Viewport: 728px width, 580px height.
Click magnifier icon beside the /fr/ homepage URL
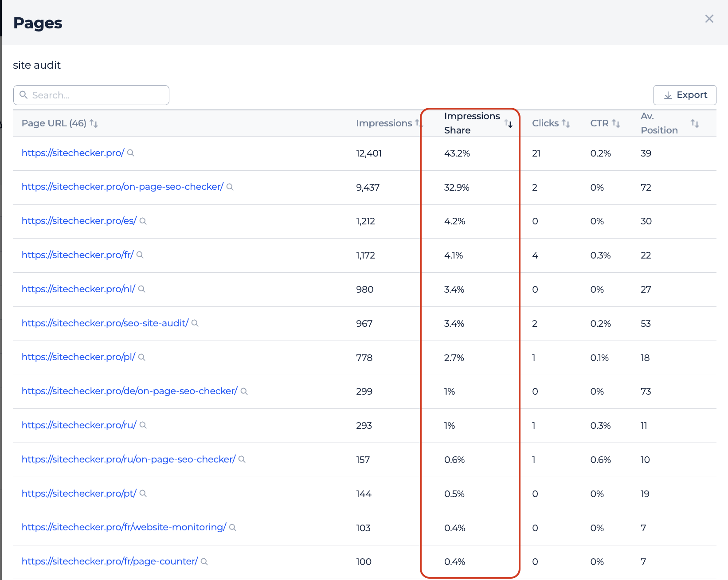click(140, 255)
